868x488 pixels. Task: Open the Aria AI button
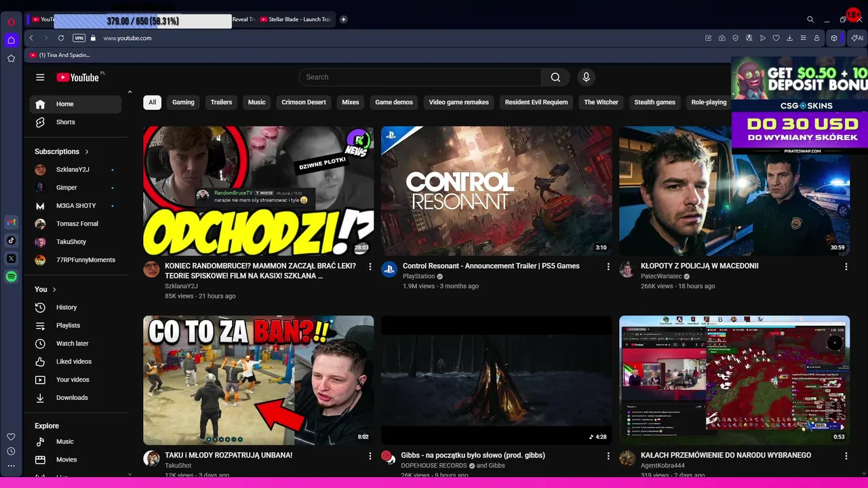[x=857, y=38]
